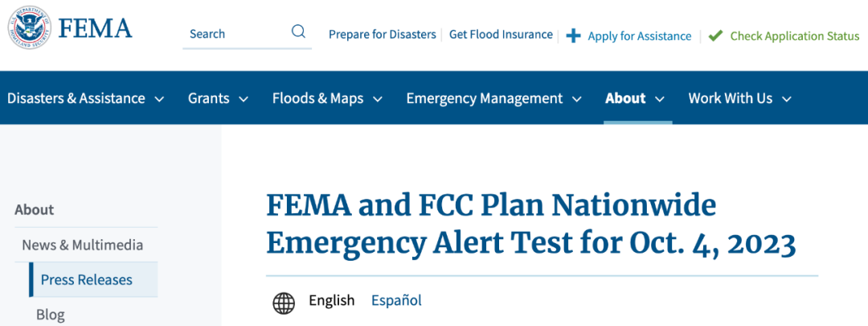Open the Emergency Management dropdown chevron
868x326 pixels.
pyautogui.click(x=576, y=99)
